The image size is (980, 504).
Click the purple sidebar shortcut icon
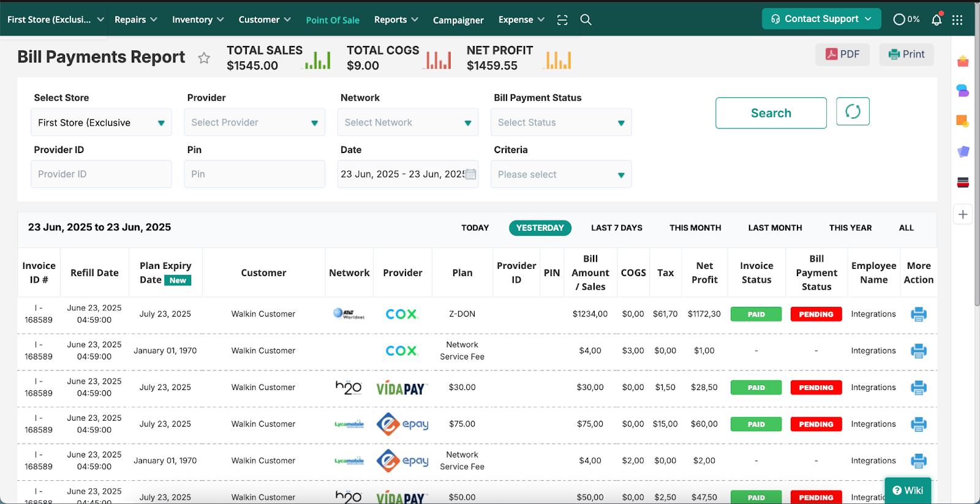[963, 151]
